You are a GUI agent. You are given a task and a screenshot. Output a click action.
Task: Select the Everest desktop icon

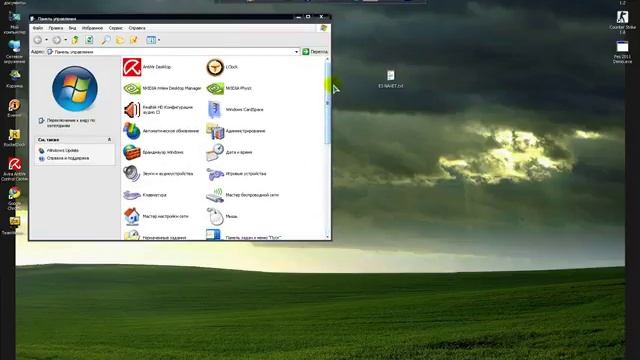(x=14, y=108)
